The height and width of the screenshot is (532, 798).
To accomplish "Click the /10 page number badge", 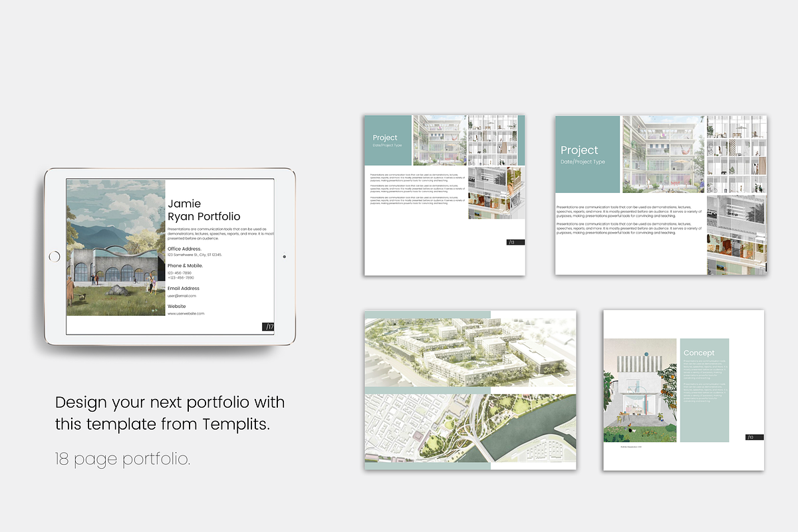I will tap(754, 437).
